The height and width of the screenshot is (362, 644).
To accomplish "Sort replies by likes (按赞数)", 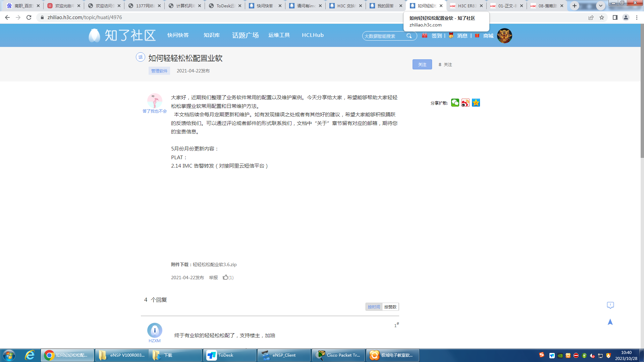I will [x=390, y=307].
